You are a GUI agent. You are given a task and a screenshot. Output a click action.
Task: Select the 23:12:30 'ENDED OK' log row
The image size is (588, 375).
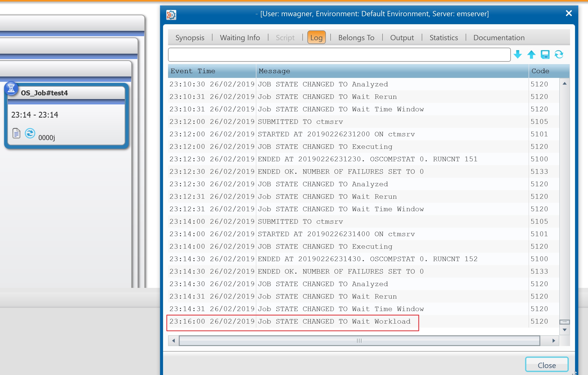point(364,172)
